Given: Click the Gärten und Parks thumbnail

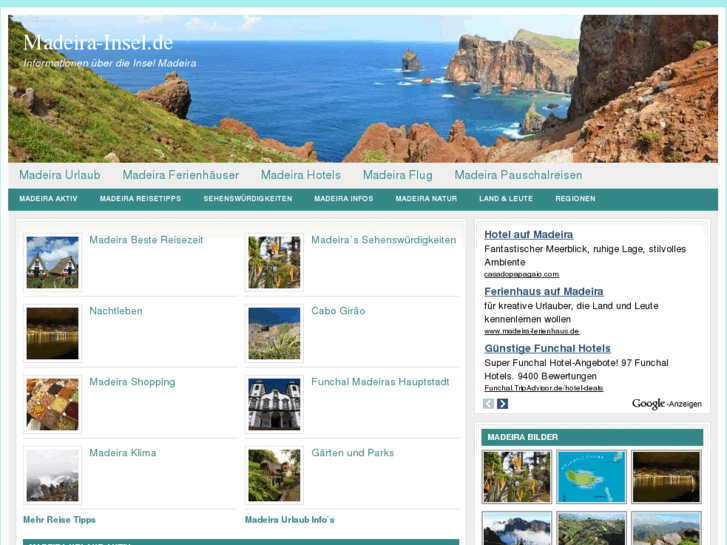Looking at the screenshot, I should click(x=274, y=475).
